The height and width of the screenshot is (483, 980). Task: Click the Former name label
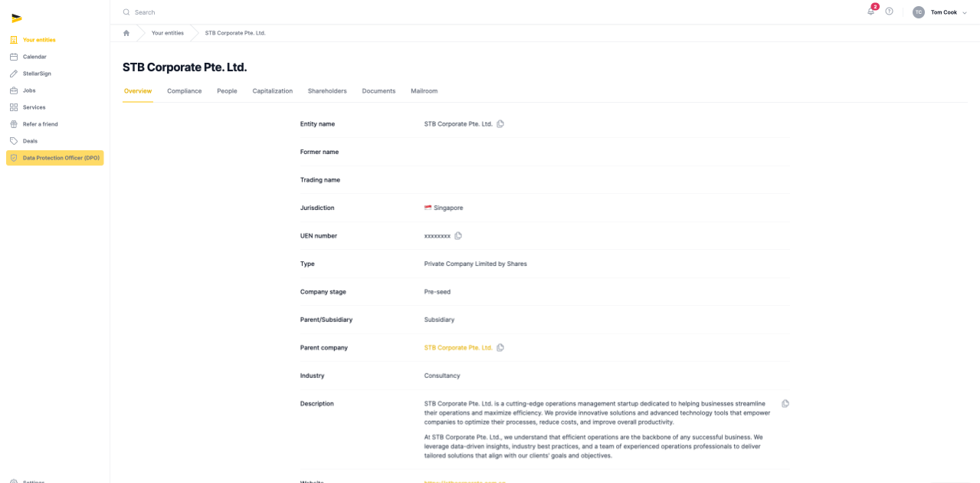320,152
